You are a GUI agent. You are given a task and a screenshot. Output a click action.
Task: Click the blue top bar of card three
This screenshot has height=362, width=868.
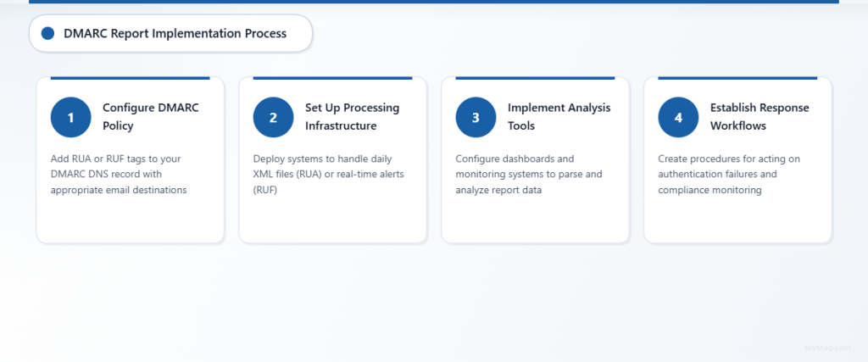point(535,78)
